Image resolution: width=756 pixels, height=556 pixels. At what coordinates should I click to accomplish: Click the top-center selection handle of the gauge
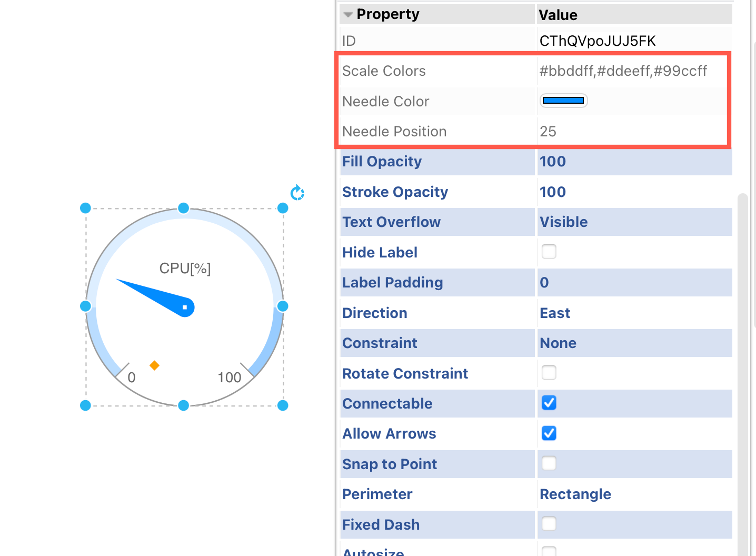click(x=183, y=208)
